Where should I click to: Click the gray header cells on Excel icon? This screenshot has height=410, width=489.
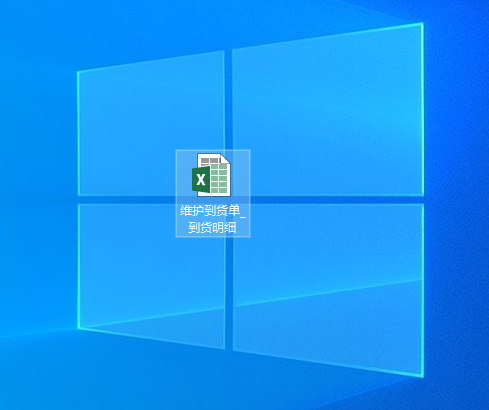click(x=209, y=161)
